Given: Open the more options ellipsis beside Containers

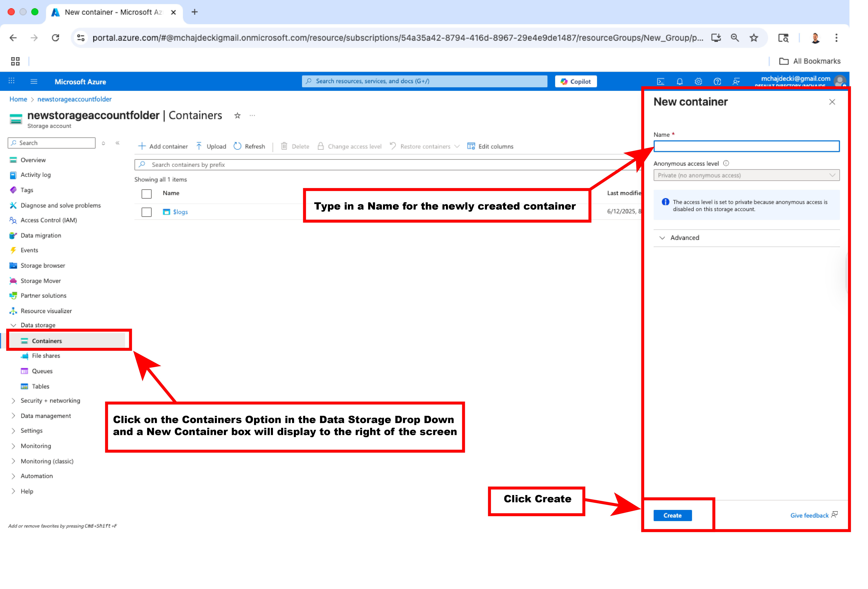Looking at the screenshot, I should (x=252, y=116).
